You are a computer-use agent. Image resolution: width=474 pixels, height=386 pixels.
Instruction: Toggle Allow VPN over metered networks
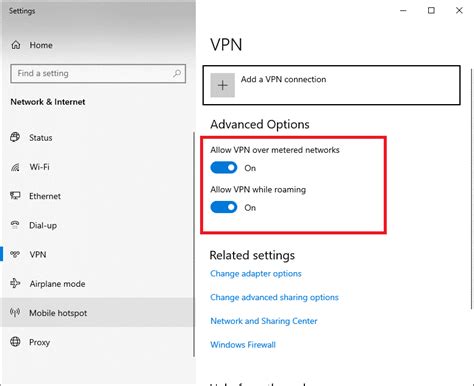(x=224, y=168)
